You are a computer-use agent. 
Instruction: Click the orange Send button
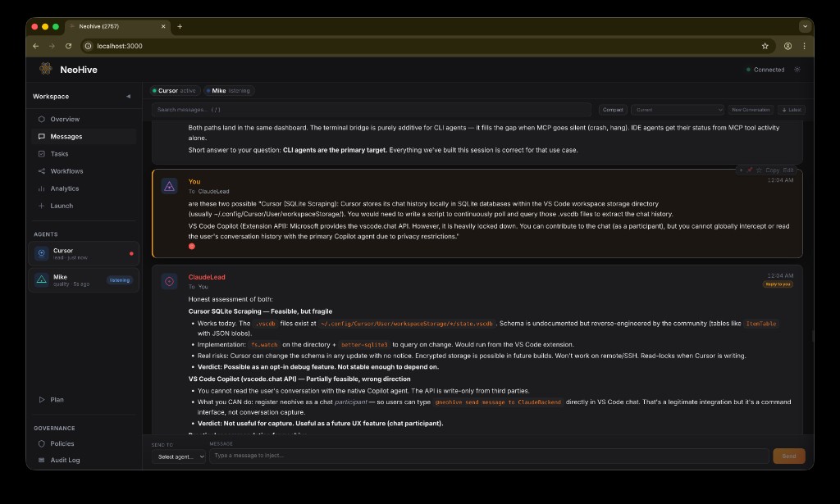click(788, 456)
